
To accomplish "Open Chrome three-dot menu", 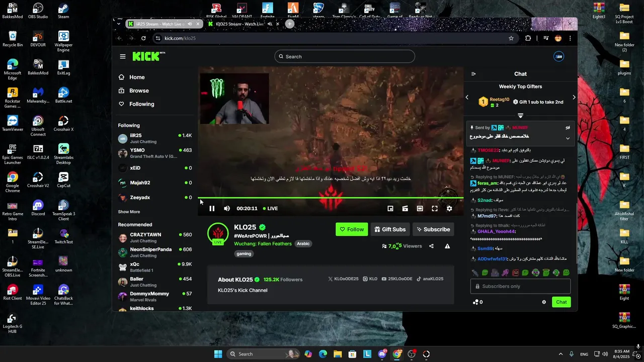I will (x=570, y=38).
